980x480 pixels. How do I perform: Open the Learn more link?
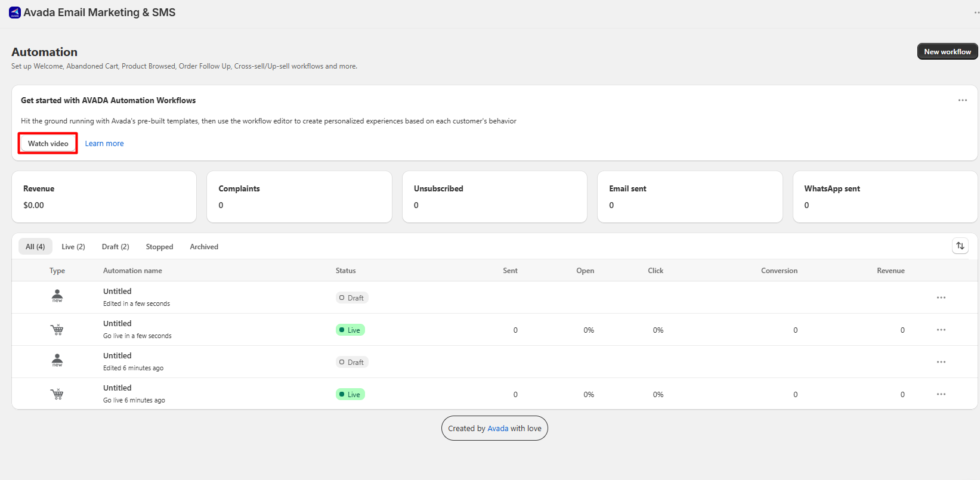pyautogui.click(x=104, y=143)
